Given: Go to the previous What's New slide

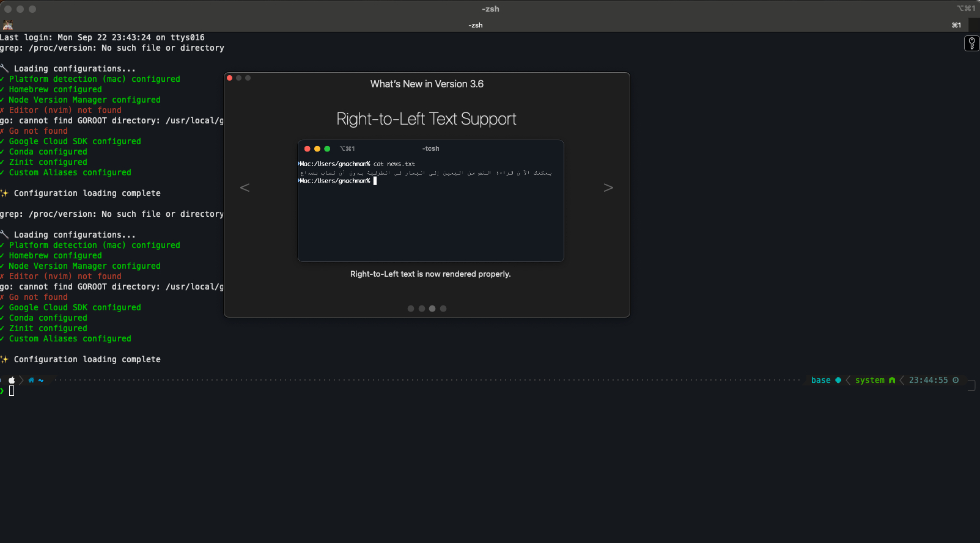Looking at the screenshot, I should 245,188.
